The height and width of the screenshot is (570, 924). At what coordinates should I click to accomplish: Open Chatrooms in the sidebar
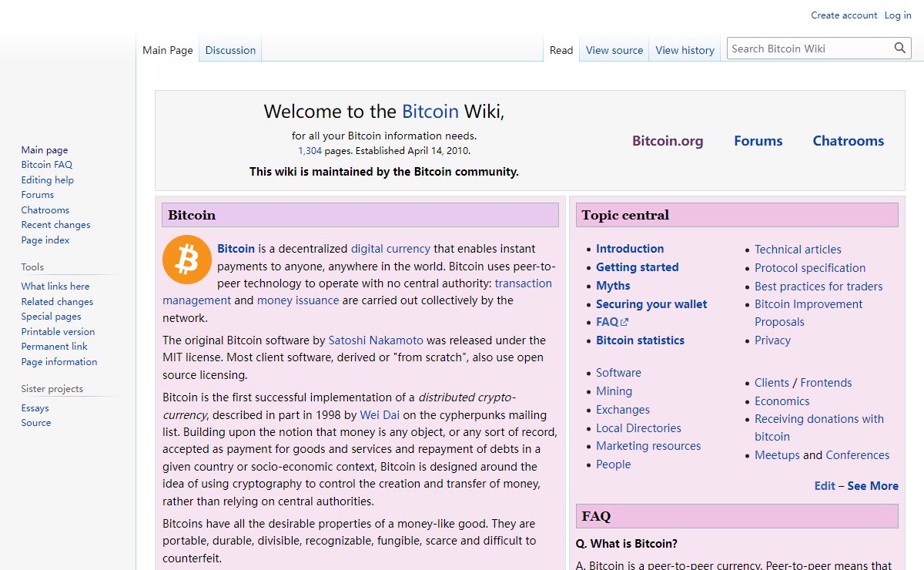[x=45, y=210]
